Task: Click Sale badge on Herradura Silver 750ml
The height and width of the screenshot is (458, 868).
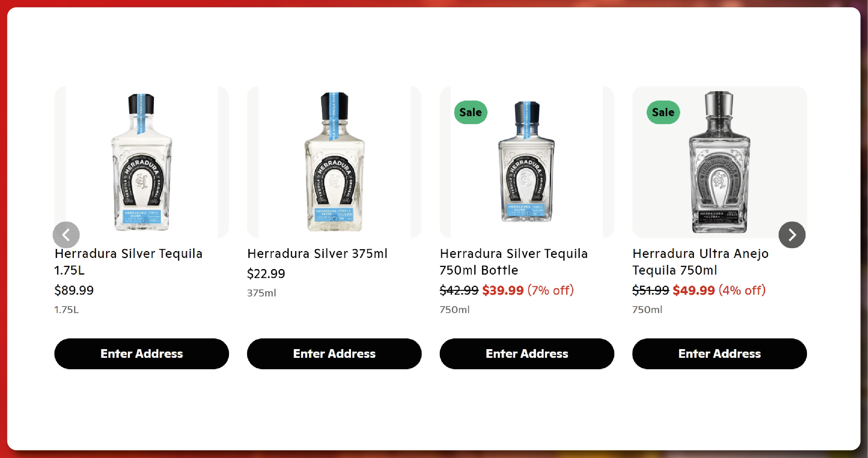Action: pyautogui.click(x=470, y=112)
